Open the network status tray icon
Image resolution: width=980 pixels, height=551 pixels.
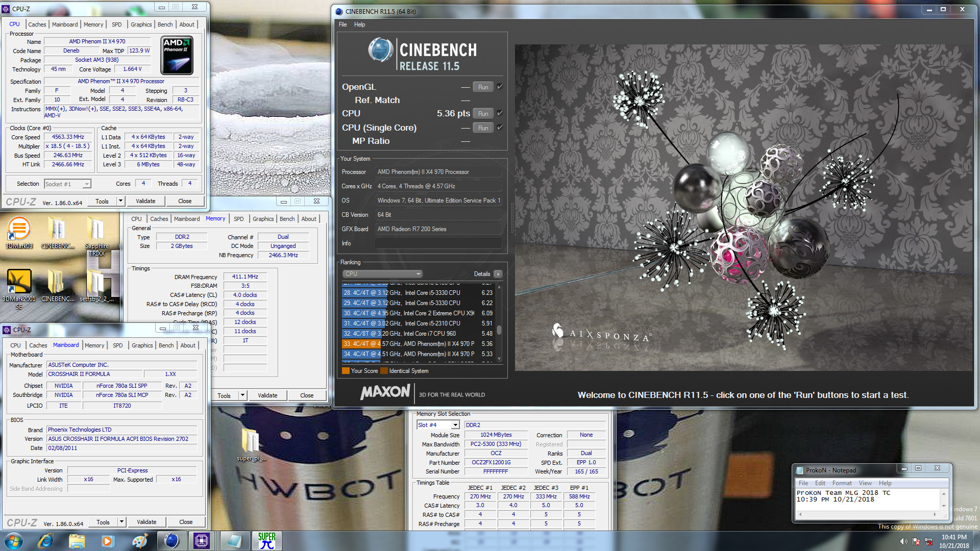[928, 541]
